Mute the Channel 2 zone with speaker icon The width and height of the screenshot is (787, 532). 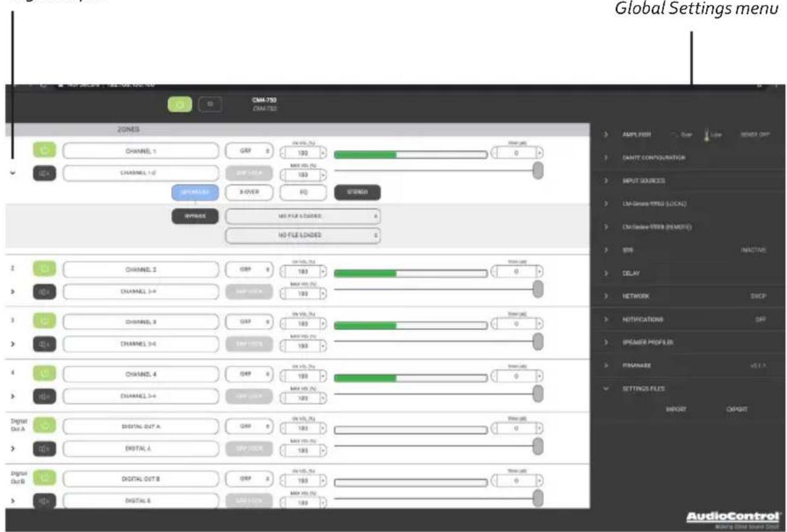[x=44, y=291]
